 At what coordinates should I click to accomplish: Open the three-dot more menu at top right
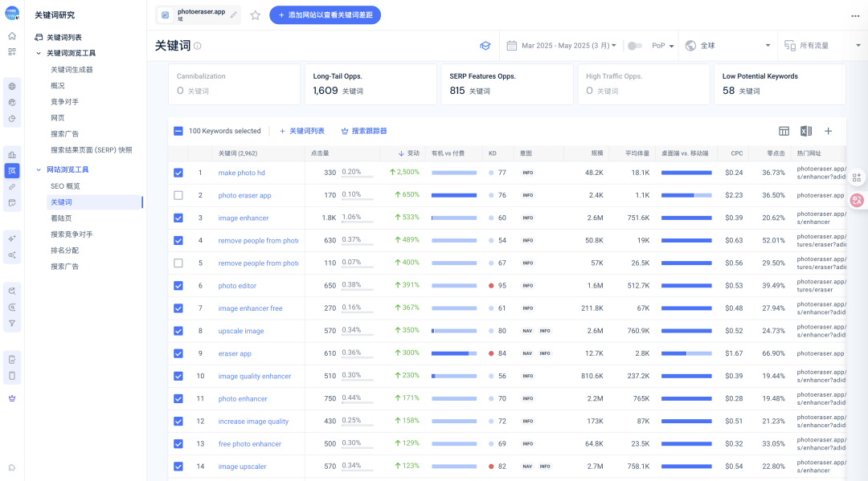[x=855, y=16]
